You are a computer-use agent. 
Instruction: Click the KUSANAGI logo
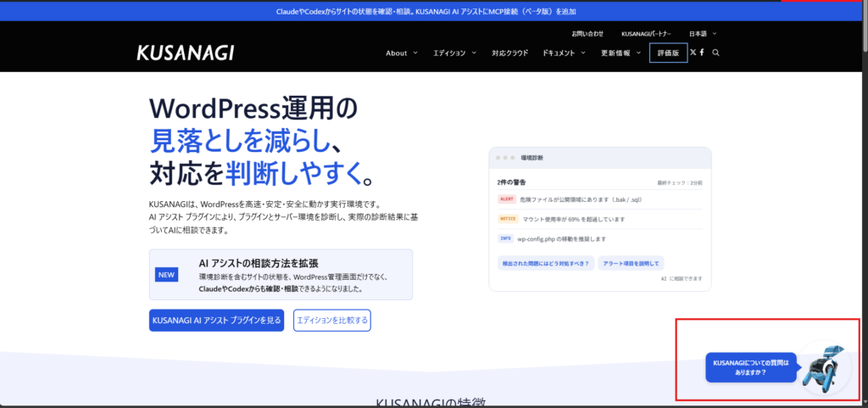click(185, 53)
